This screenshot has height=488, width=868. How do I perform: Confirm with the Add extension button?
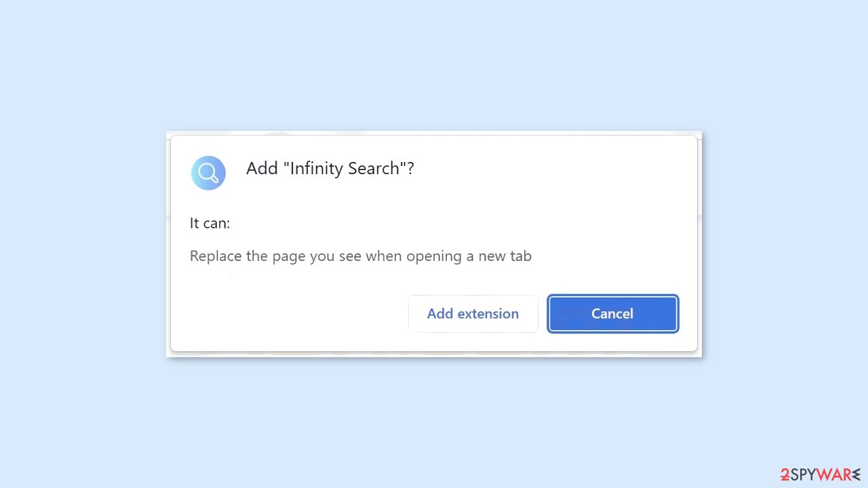[473, 314]
